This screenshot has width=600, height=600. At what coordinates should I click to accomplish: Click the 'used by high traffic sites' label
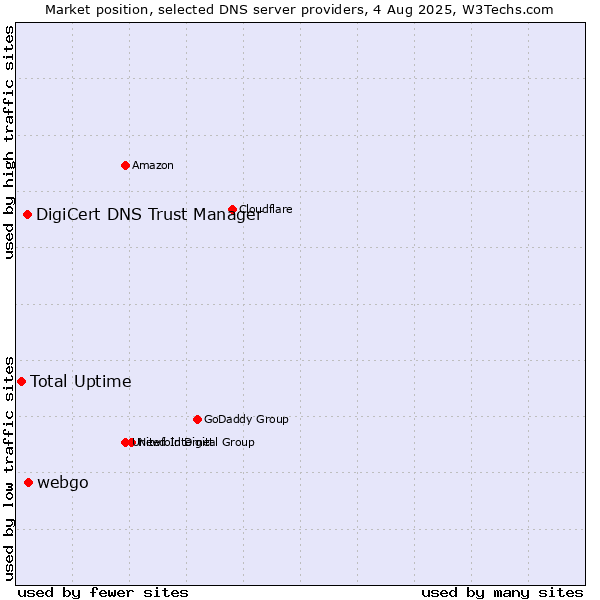click(x=8, y=142)
